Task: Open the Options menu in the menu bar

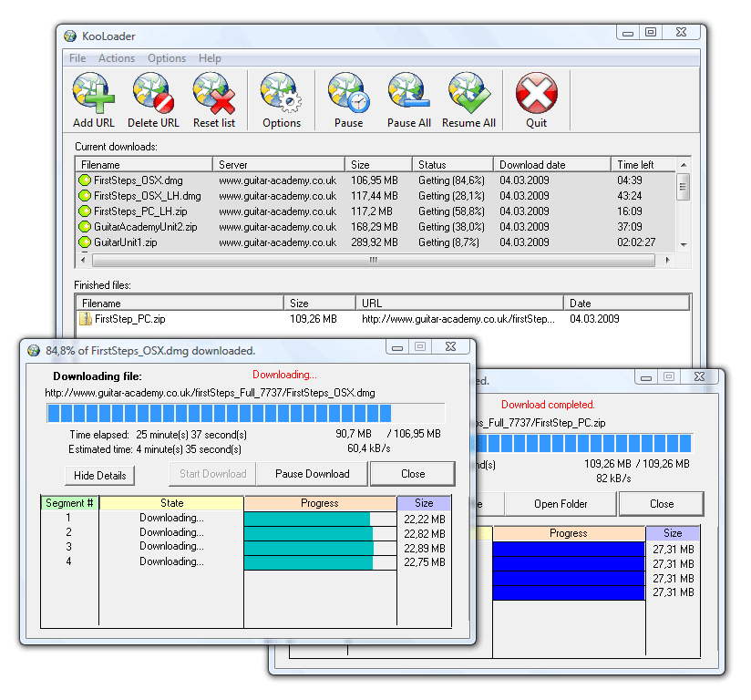Action: (x=167, y=58)
